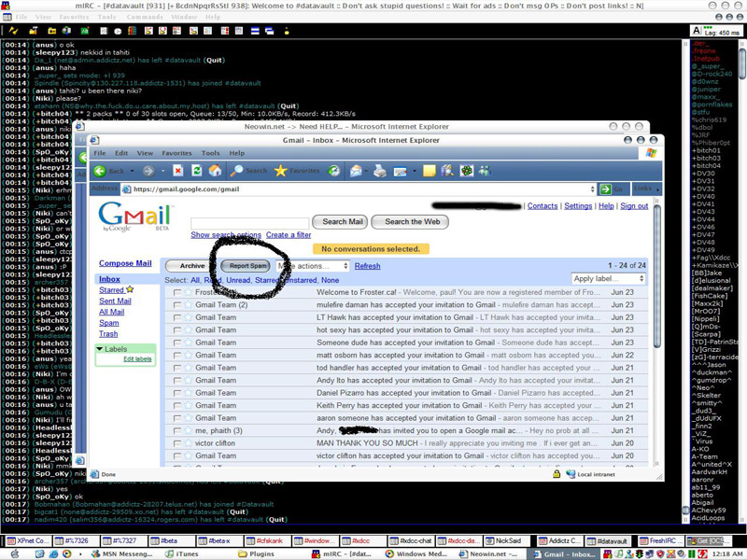Open the Favorites menu in Internet Explorer
Image resolution: width=747 pixels, height=560 pixels.
pyautogui.click(x=176, y=153)
